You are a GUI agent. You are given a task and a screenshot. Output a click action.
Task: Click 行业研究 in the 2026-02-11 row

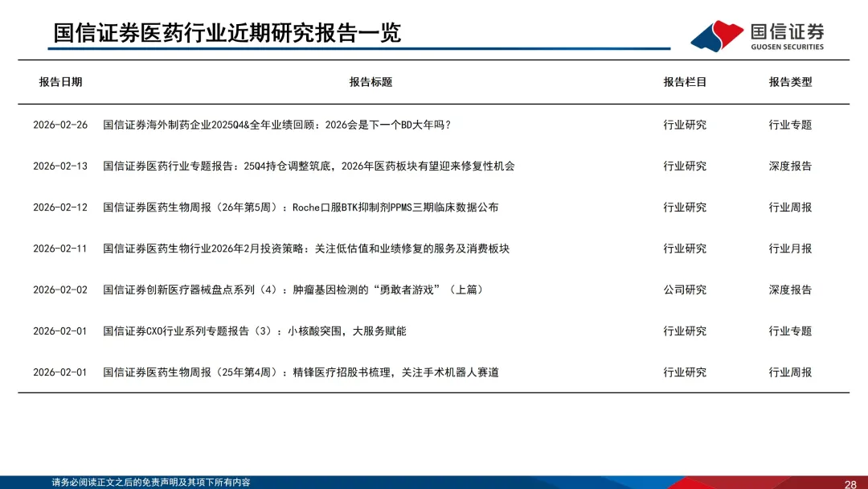[x=685, y=249]
